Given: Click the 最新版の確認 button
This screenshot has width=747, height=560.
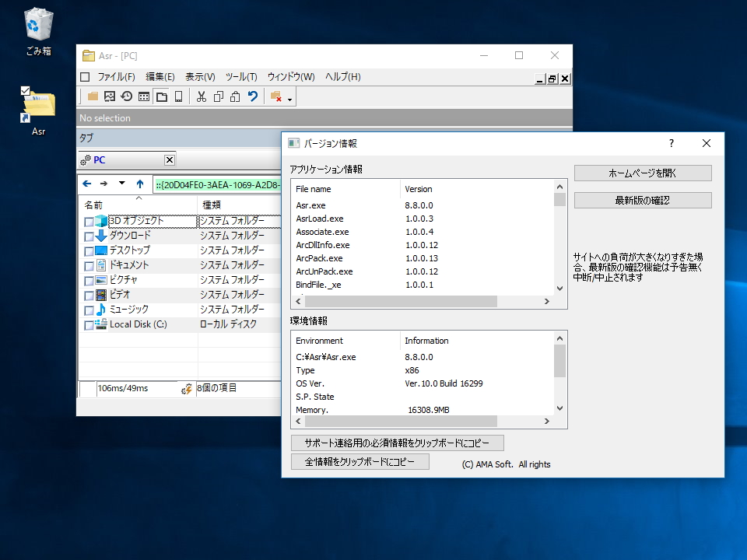Looking at the screenshot, I should pyautogui.click(x=642, y=200).
